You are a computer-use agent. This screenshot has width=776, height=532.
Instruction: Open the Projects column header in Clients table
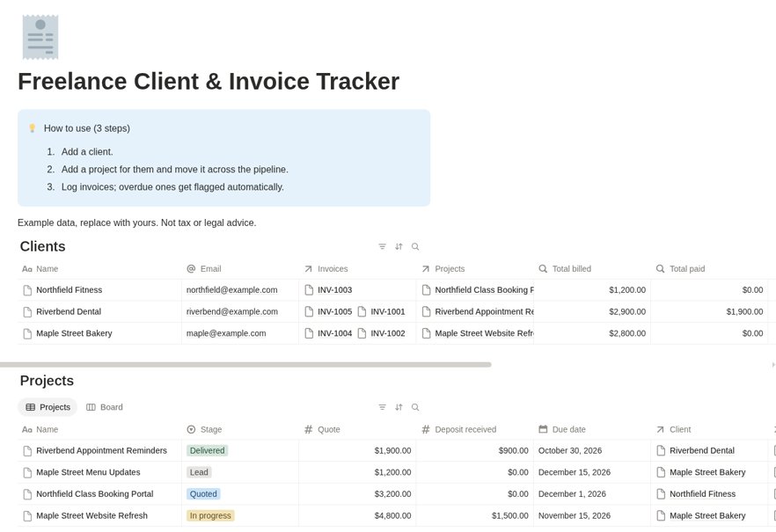(474, 268)
